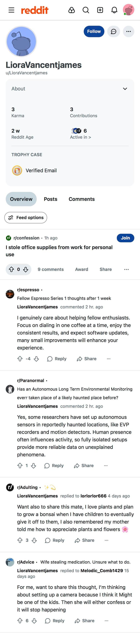Open chat with LioraVancentjames
Image resolution: width=140 pixels, height=644 pixels.
[x=114, y=32]
